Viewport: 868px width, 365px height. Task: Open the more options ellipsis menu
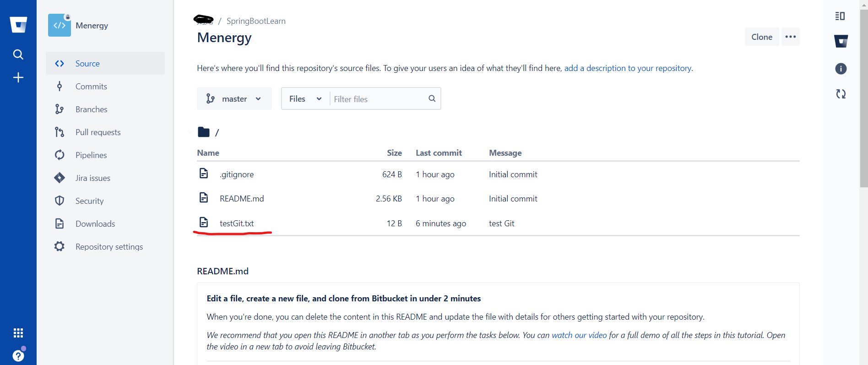(790, 37)
